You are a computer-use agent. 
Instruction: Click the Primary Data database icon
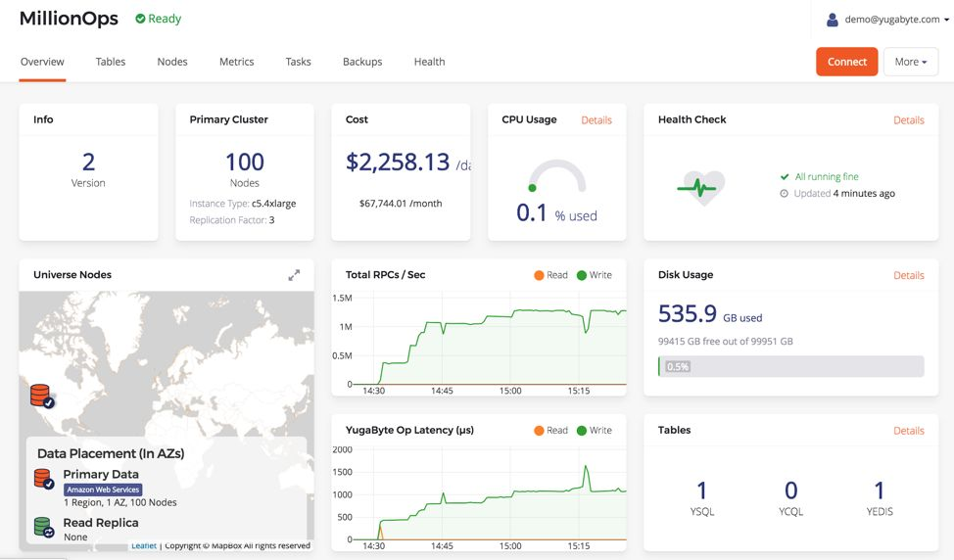tap(44, 479)
